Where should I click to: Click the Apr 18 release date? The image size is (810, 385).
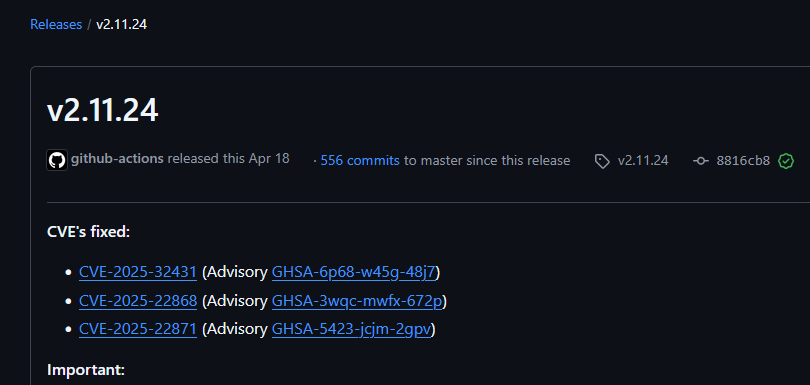click(269, 159)
